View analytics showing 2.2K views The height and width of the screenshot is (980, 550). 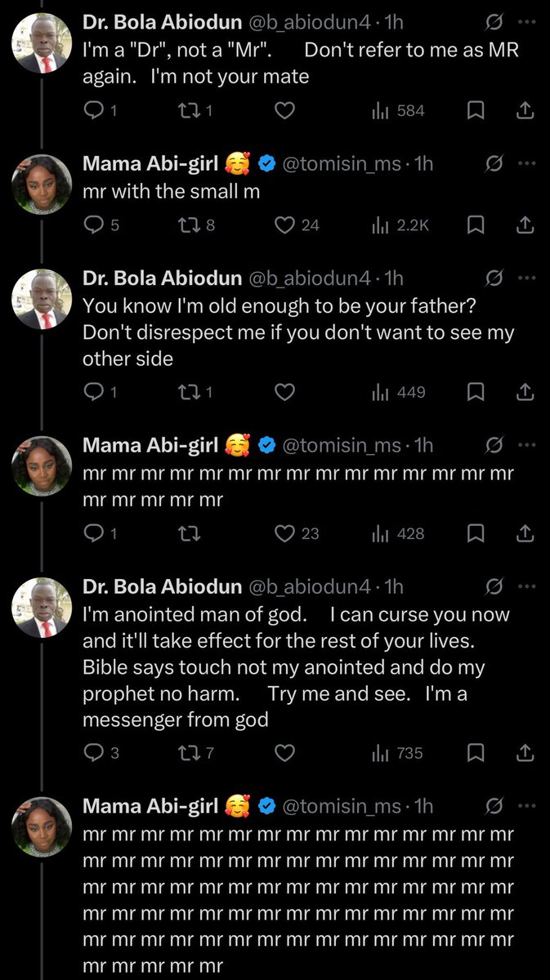coord(400,225)
